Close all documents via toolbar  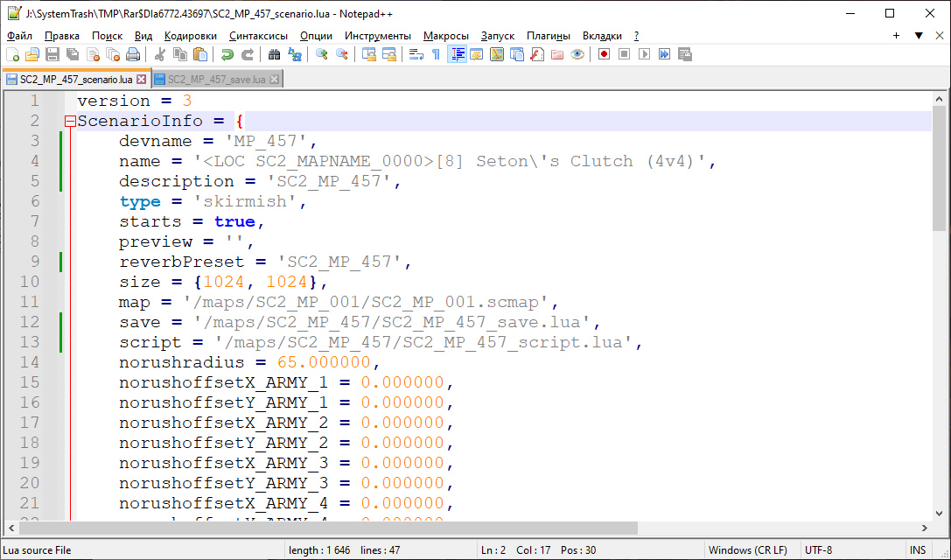(113, 54)
